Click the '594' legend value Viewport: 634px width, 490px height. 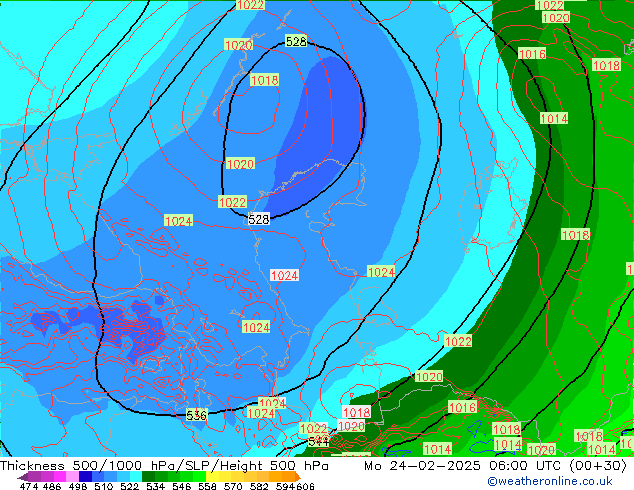(285, 486)
